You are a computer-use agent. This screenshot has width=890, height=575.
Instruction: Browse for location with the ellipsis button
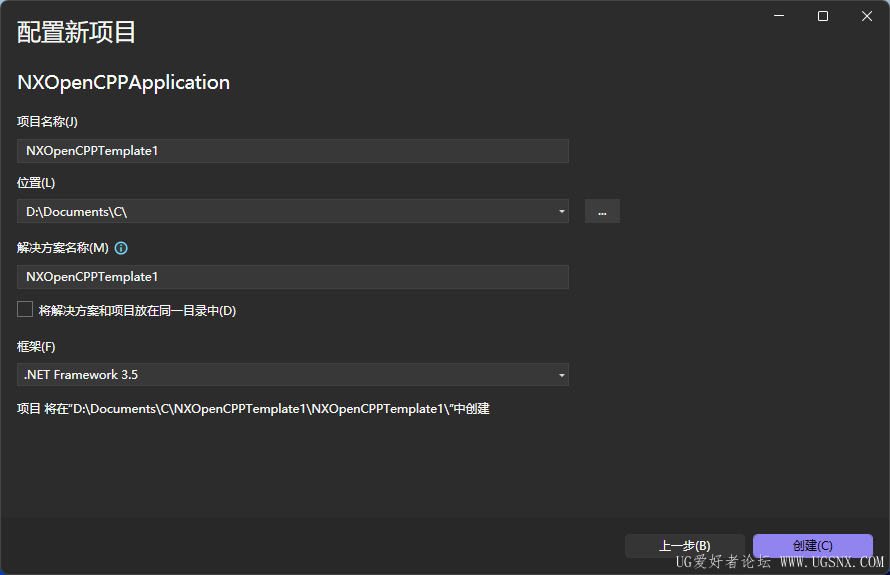(602, 211)
